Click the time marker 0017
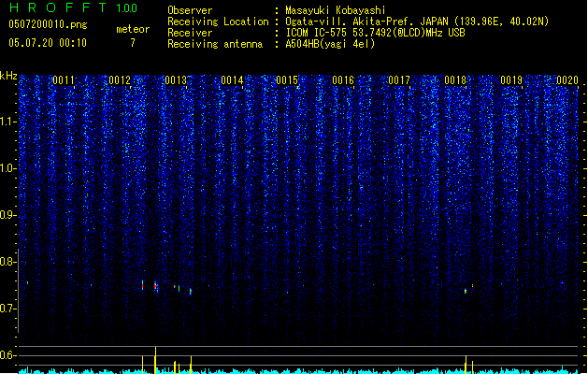 pyautogui.click(x=399, y=80)
